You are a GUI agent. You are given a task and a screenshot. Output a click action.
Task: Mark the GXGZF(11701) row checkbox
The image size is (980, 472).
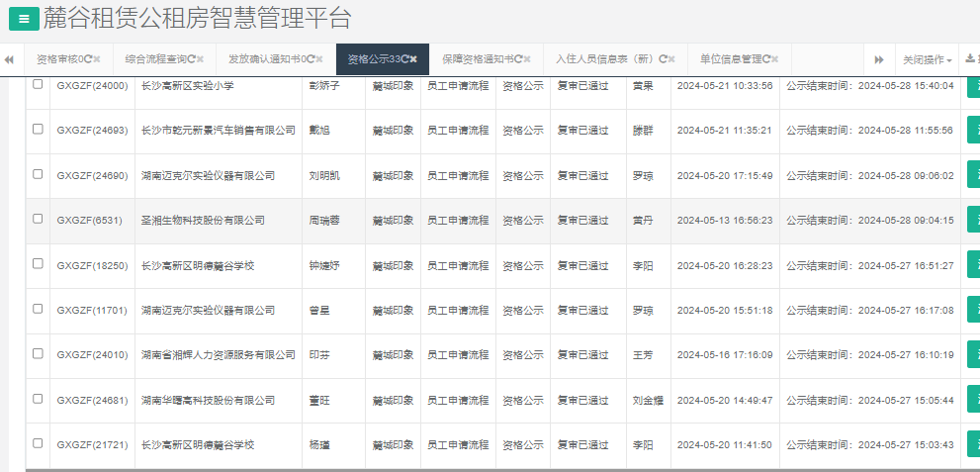(39, 309)
